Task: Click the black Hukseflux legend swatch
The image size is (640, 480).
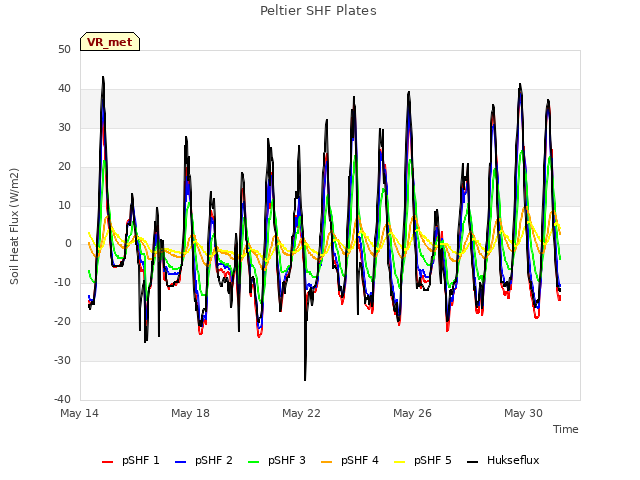Action: (473, 462)
